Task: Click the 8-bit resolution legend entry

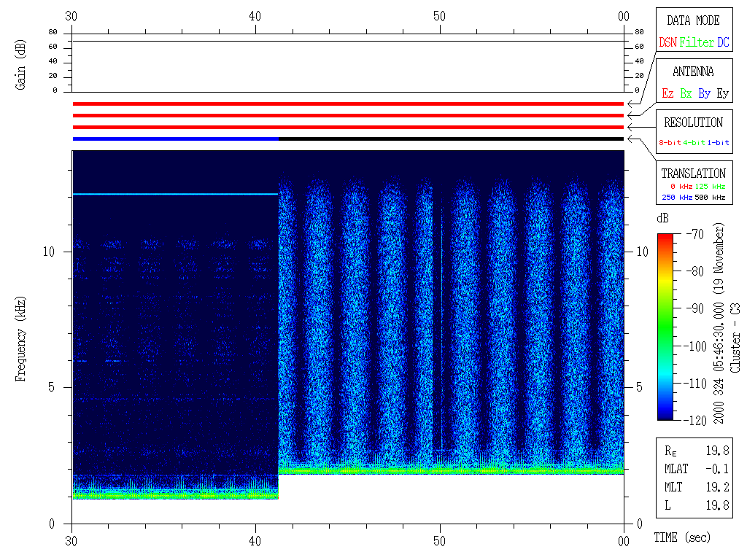Action: click(670, 143)
